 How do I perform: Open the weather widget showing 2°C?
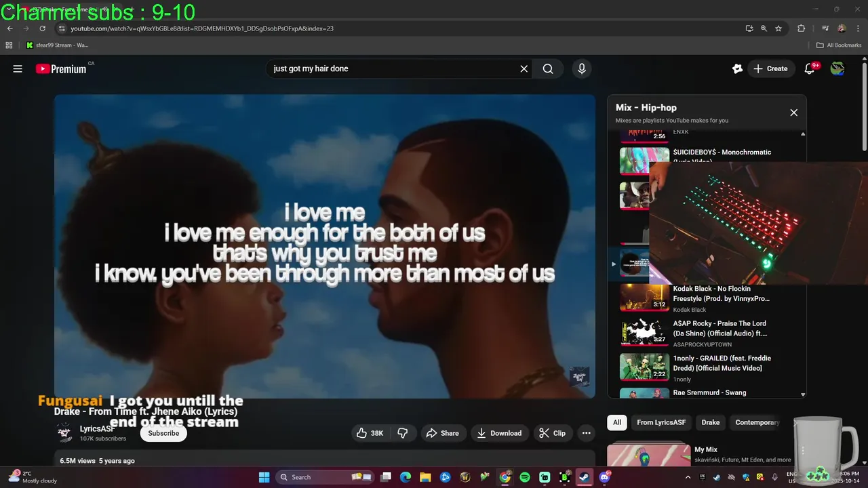pos(34,477)
